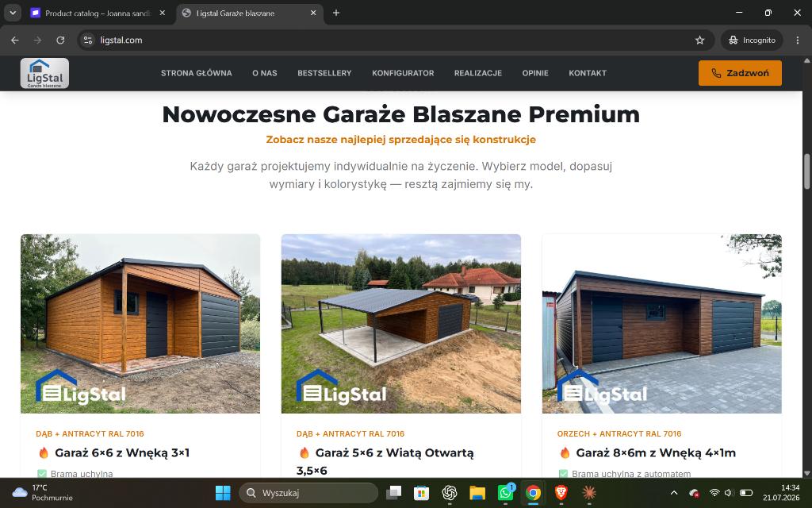The image size is (812, 508).
Task: Open the weather widget showing 17°C
Action: click(43, 492)
